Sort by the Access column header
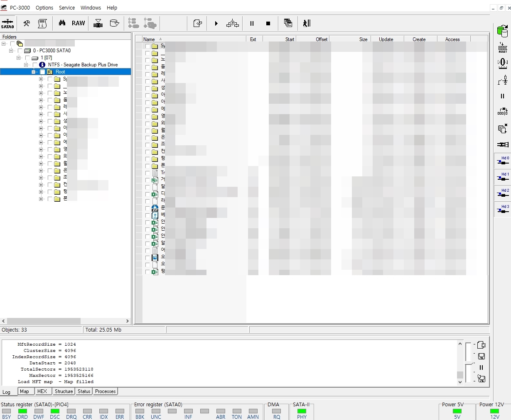Image resolution: width=511 pixels, height=420 pixels. (454, 39)
